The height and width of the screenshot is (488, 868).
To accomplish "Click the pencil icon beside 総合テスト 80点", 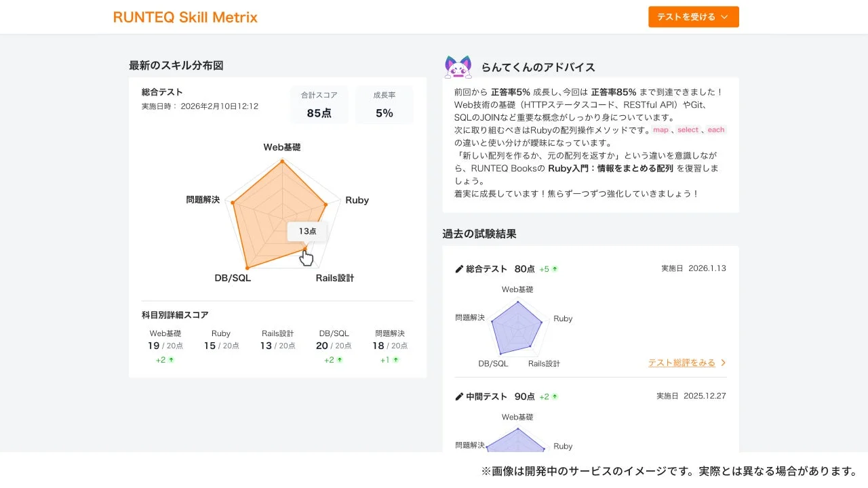I will pos(459,269).
